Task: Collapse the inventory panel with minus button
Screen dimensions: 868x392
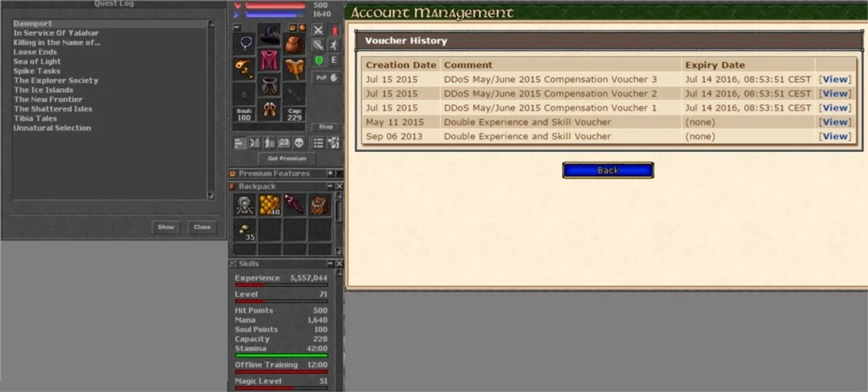Action: [x=237, y=27]
